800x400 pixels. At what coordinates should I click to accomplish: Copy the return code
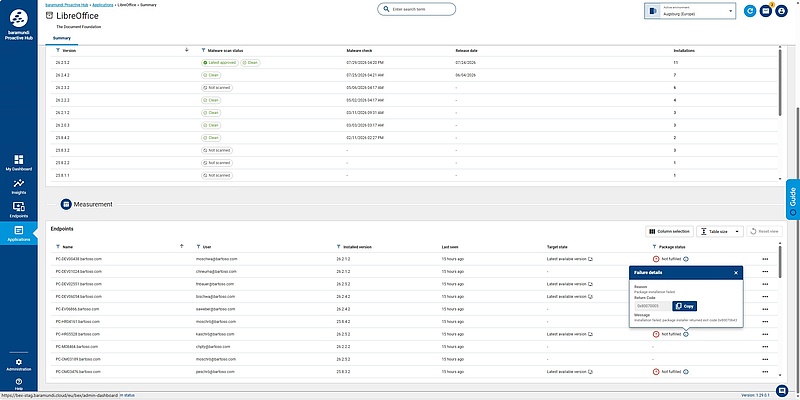(685, 306)
